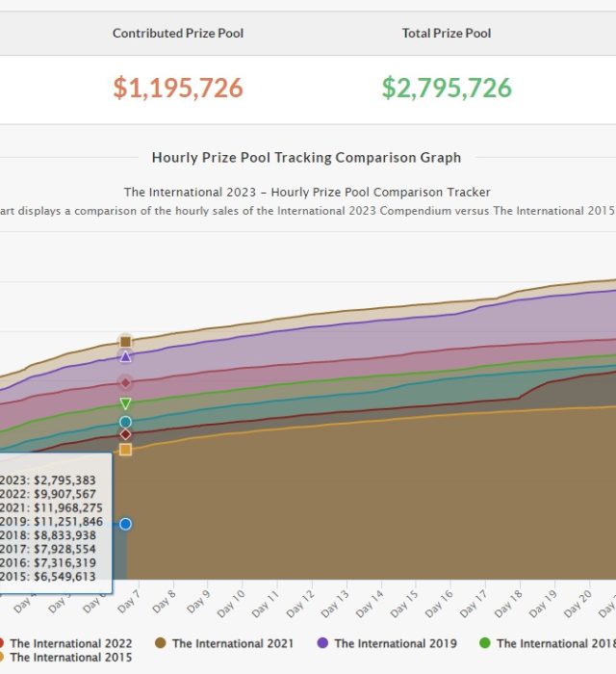616x674 pixels.
Task: Click the Hourly Prize Pool Tracking heading
Action: coord(306,158)
